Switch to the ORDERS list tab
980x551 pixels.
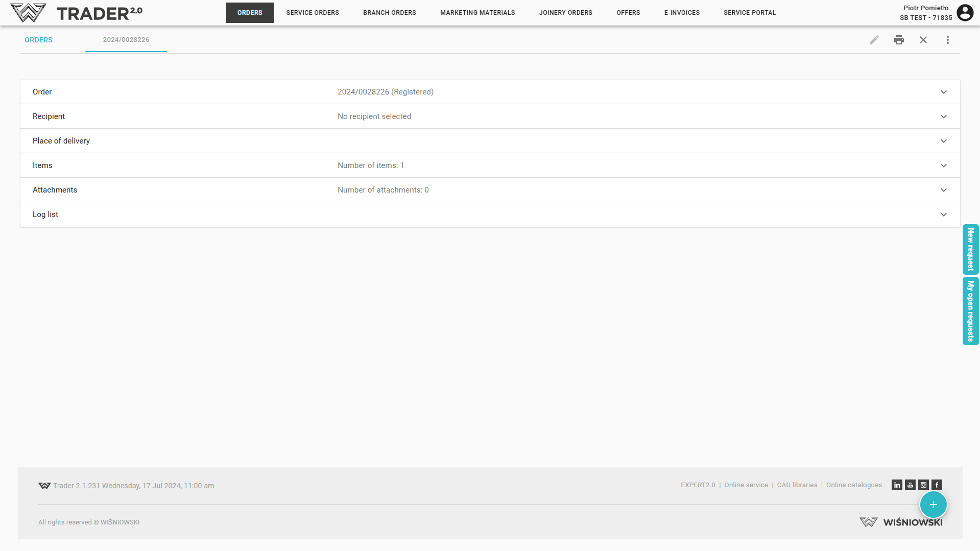point(39,40)
